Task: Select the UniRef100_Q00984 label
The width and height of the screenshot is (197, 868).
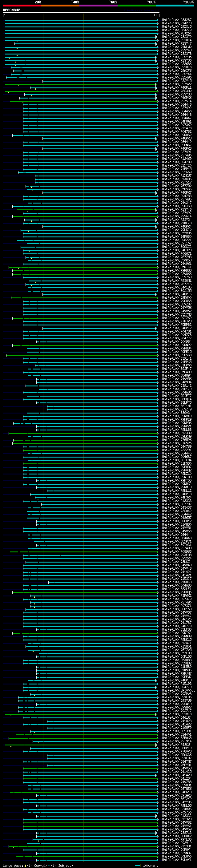Action: 177,342
